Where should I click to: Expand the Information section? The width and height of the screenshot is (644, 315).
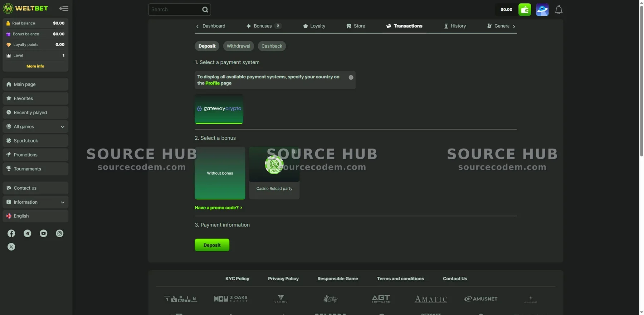35,202
